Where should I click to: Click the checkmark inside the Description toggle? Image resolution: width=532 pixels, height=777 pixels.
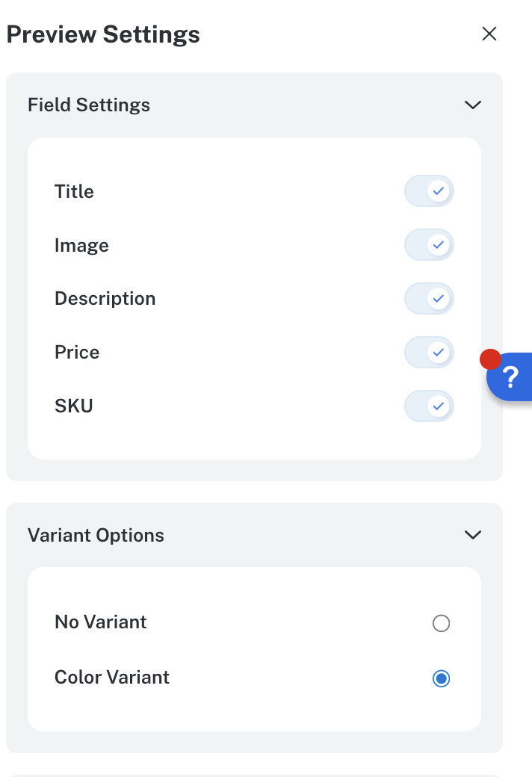click(437, 298)
